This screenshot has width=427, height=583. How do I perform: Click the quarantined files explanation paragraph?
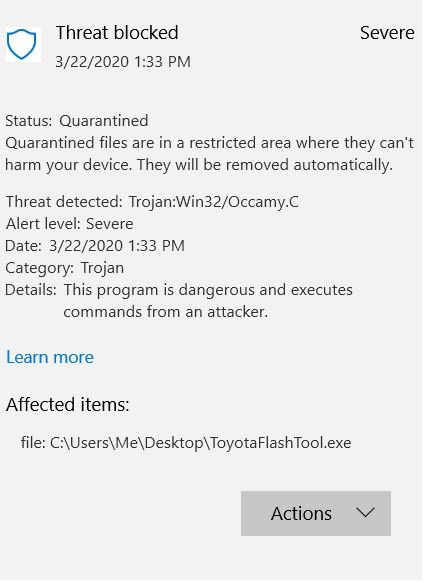tap(211, 155)
